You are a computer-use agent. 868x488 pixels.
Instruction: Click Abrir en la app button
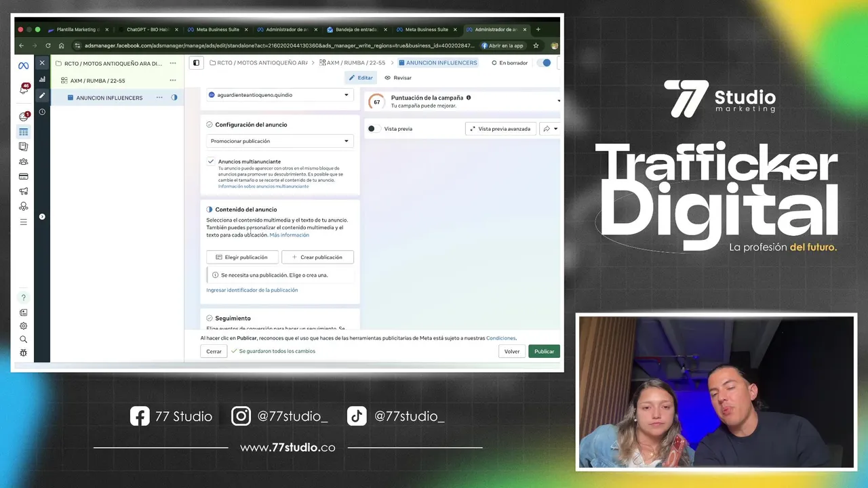pos(503,45)
